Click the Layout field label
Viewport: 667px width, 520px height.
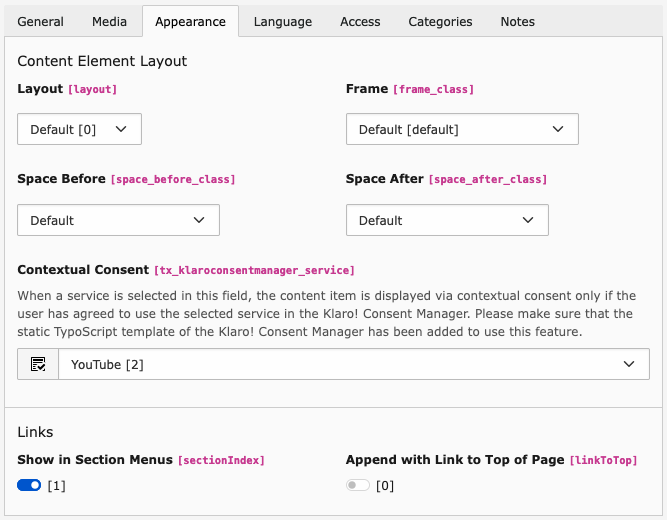(x=39, y=89)
